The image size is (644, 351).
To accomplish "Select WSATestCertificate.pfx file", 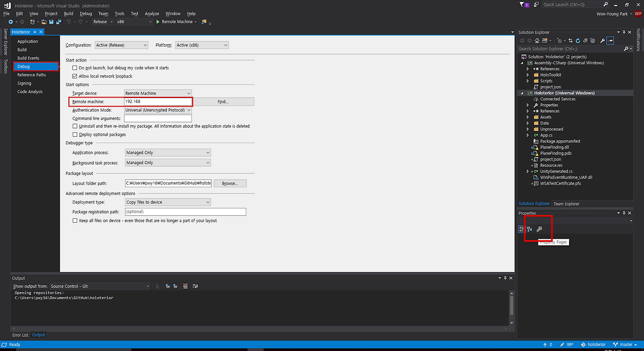I will [x=560, y=184].
